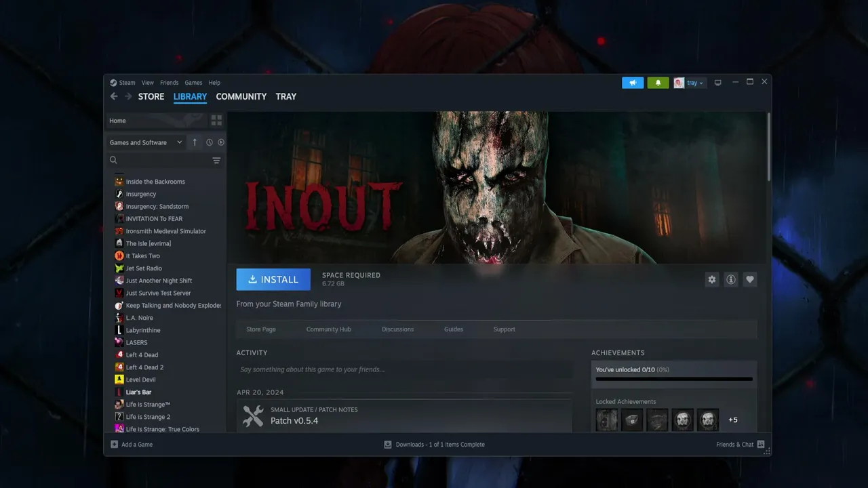
Task: Open the View menu
Action: coord(148,83)
